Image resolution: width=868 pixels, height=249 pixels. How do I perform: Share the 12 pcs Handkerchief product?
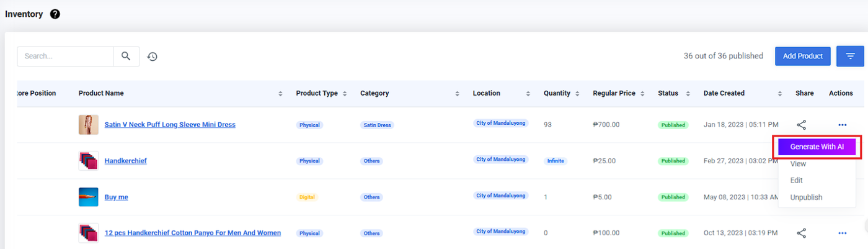[x=801, y=233]
